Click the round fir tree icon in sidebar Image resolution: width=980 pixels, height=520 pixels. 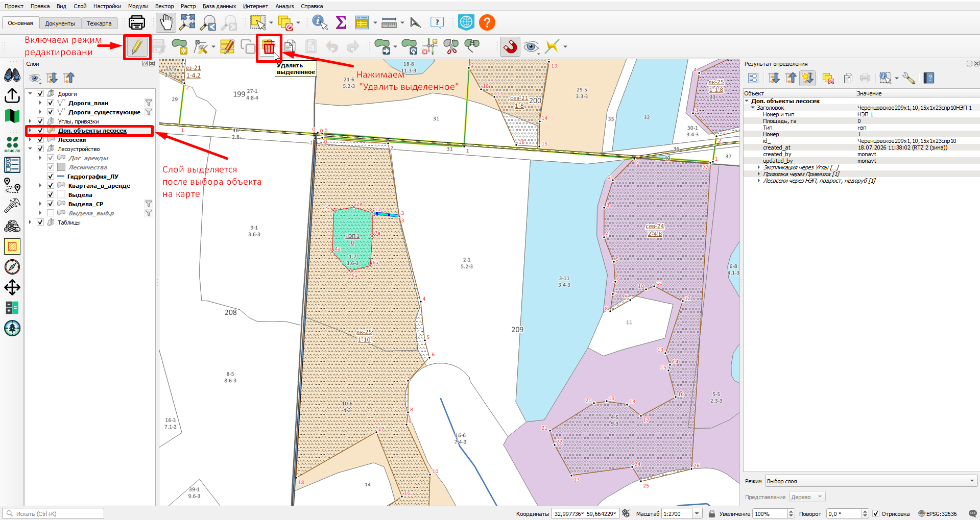coord(12,328)
